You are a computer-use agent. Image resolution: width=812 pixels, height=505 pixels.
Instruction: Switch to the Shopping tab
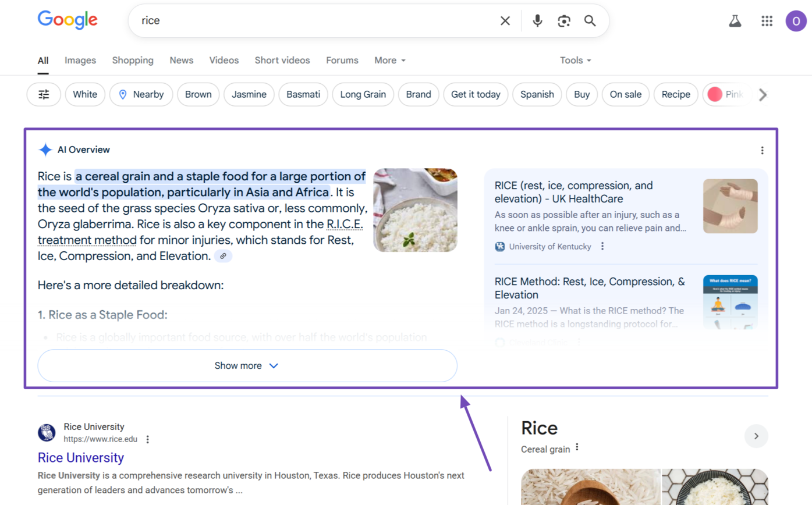point(133,61)
